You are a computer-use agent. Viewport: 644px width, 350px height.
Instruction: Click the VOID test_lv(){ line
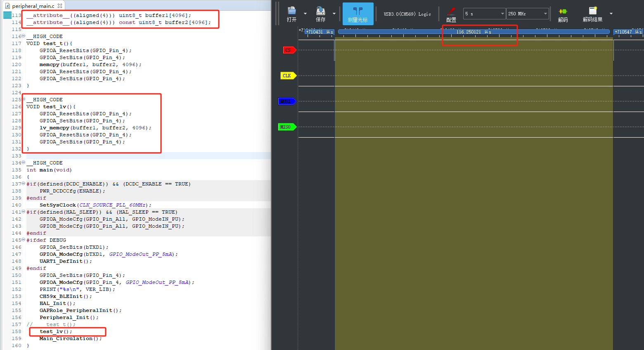(51, 107)
